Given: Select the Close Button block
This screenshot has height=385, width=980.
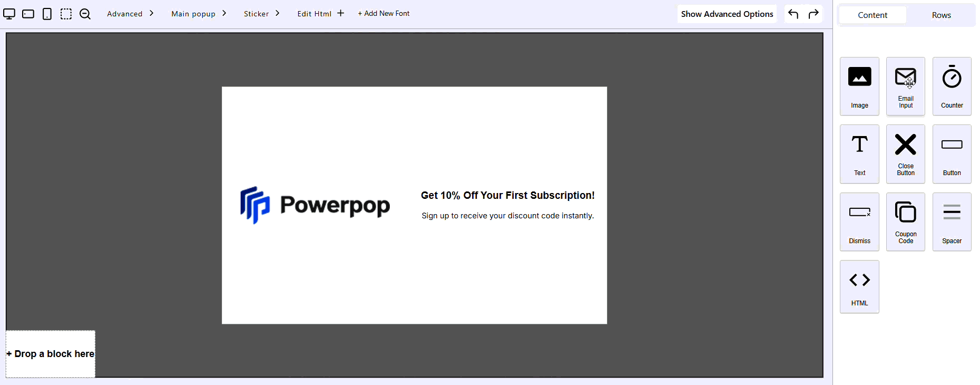Looking at the screenshot, I should click(906, 154).
